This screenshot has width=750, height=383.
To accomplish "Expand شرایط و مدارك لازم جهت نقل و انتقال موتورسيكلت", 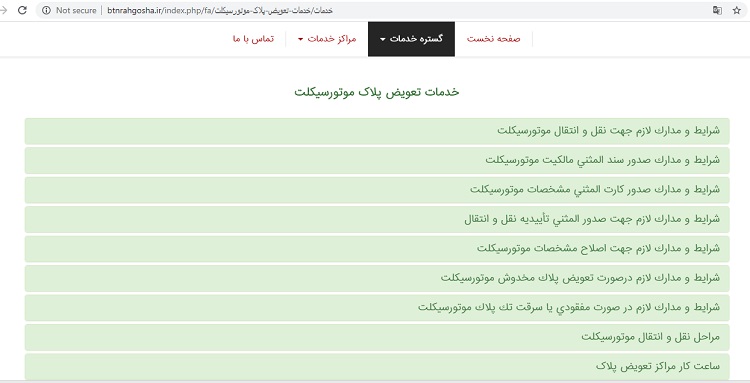I will tap(377, 131).
